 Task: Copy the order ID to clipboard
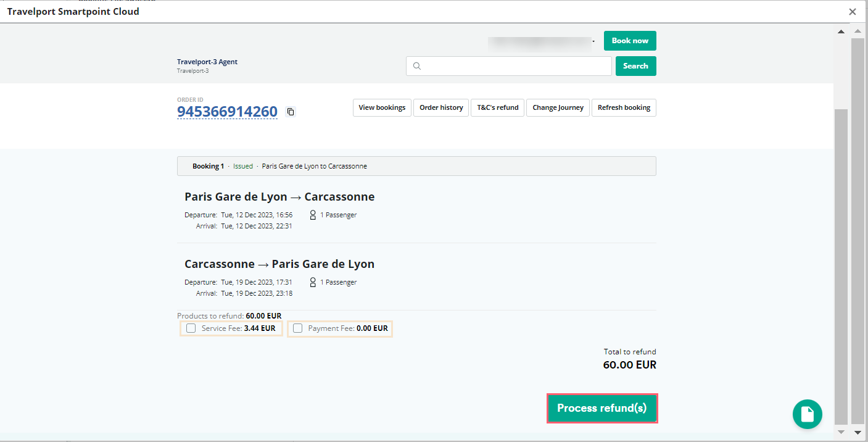(x=291, y=112)
